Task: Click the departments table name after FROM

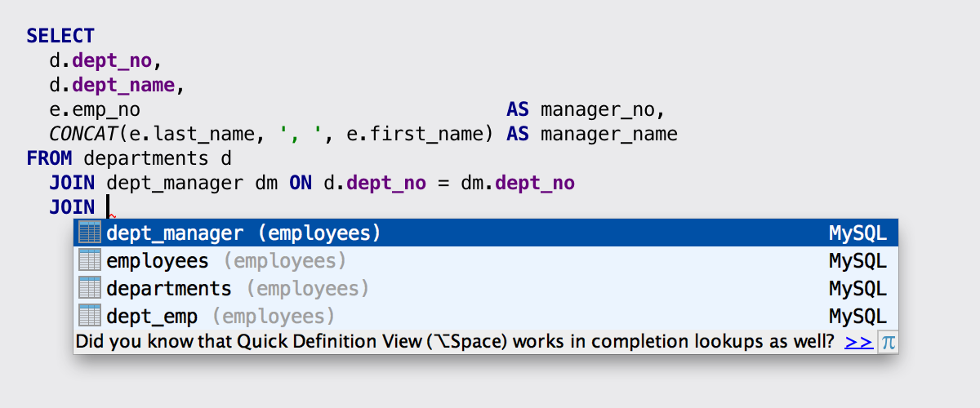Action: click(x=146, y=158)
